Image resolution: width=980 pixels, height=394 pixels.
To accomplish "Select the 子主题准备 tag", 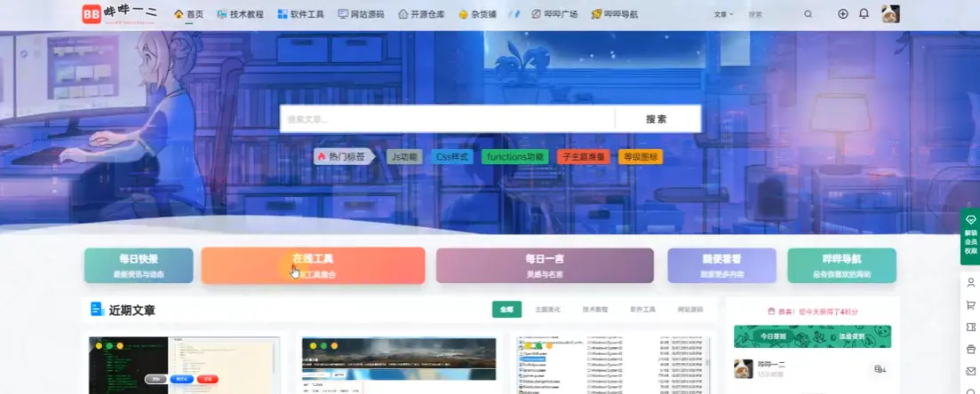I will pyautogui.click(x=584, y=157).
